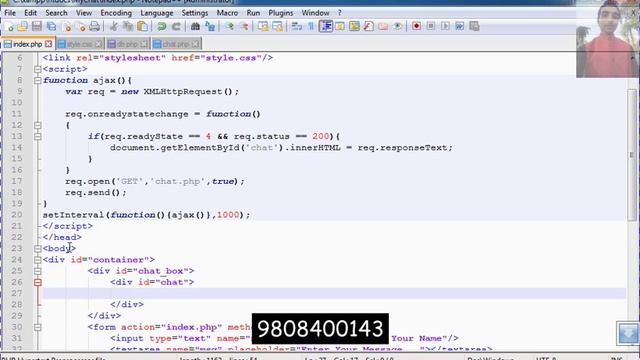
Task: Click the Copy toolbar icon
Action: 128,27
